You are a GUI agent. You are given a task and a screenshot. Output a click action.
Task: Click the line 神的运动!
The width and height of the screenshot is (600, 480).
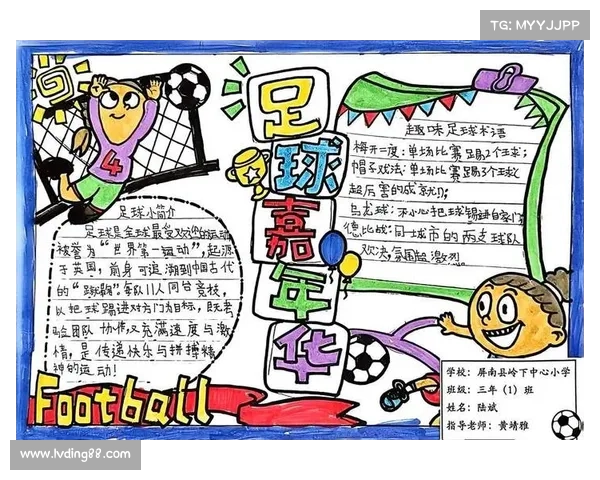pos(83,369)
